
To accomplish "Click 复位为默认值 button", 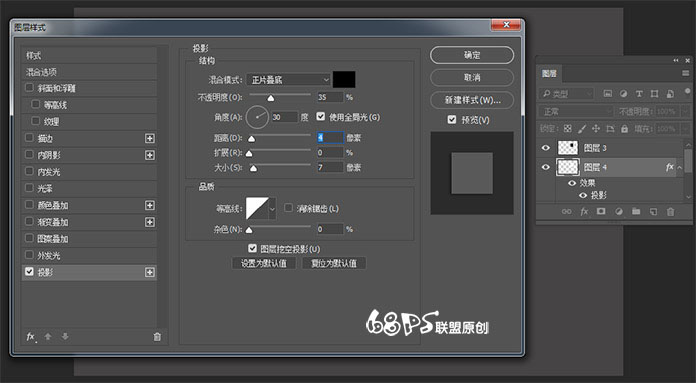I will click(334, 263).
